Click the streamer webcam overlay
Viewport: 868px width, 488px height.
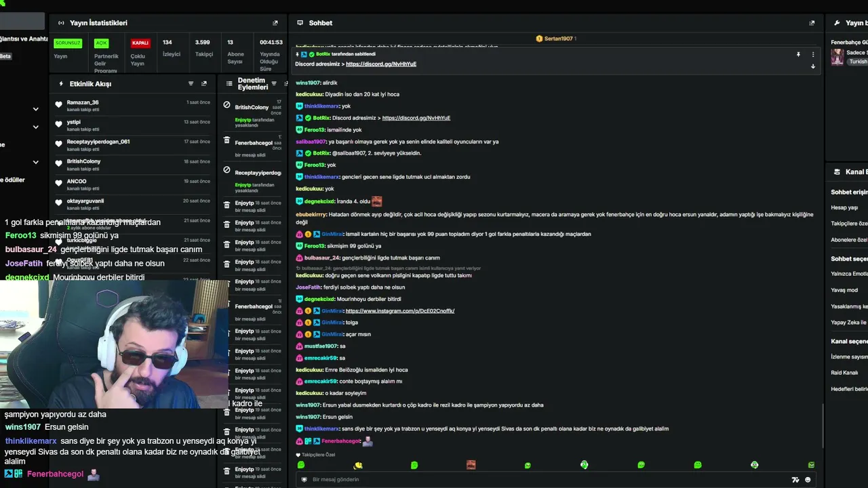(115, 344)
